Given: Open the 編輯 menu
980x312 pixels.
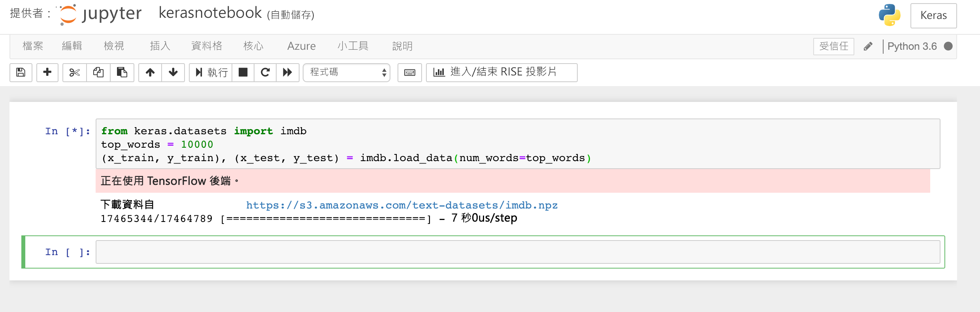Looking at the screenshot, I should pyautogui.click(x=72, y=46).
